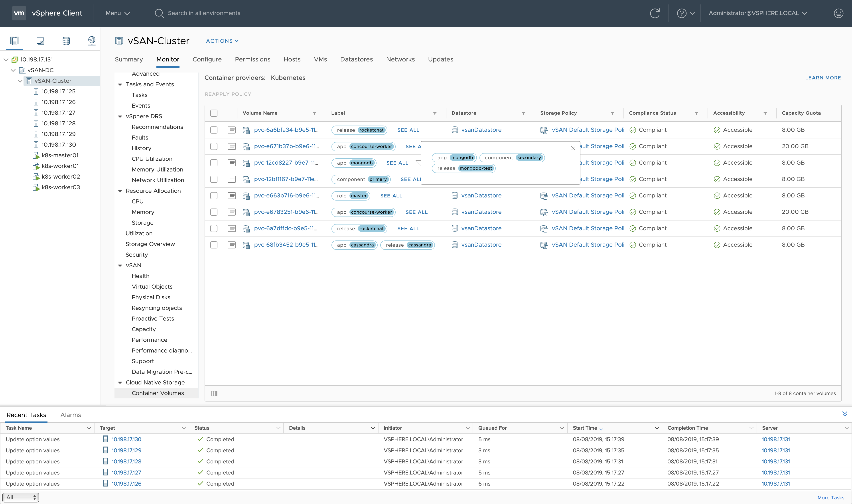This screenshot has height=504, width=852.
Task: Click filter icon on Label column
Action: click(435, 113)
